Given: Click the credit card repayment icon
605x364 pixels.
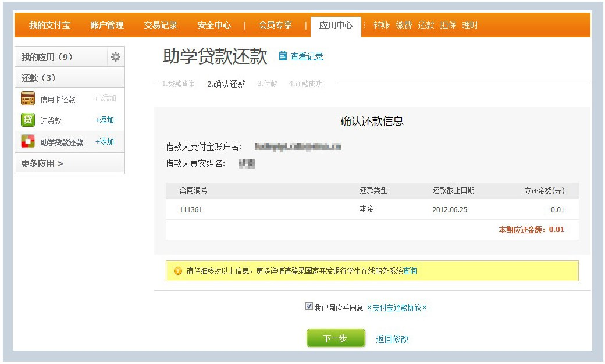Looking at the screenshot, I should [x=28, y=99].
